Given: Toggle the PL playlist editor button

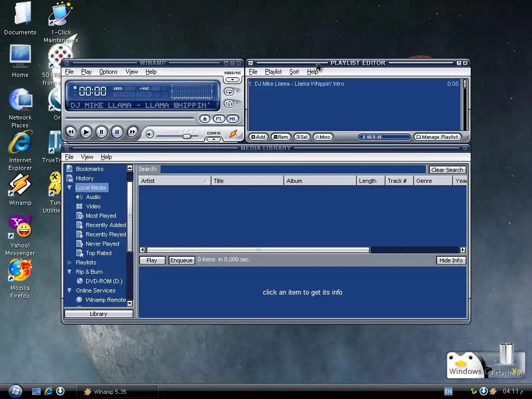Looking at the screenshot, I should [x=219, y=119].
